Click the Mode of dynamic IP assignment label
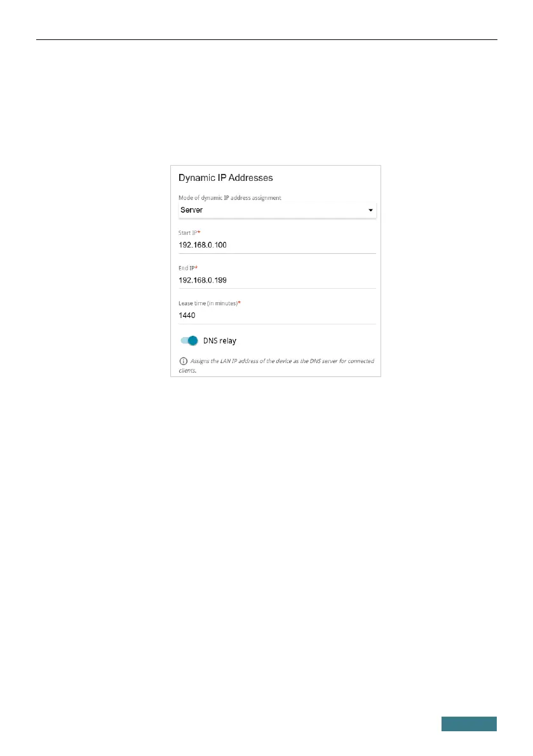Image resolution: width=533 pixels, height=756 pixels. [x=230, y=198]
